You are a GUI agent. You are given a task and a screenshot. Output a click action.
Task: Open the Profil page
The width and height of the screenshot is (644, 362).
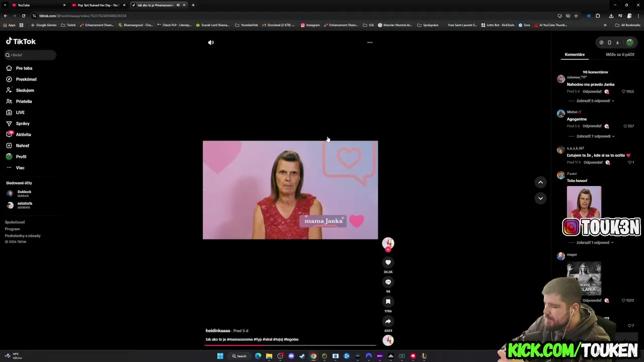[21, 157]
